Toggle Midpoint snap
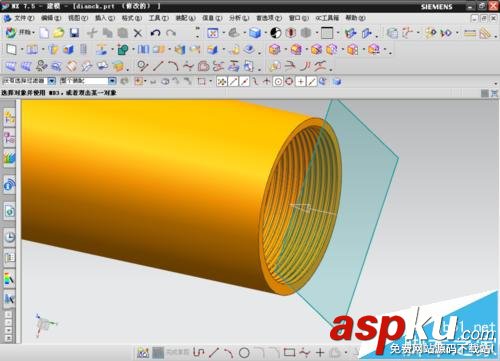This screenshot has height=361, width=500. [244, 81]
